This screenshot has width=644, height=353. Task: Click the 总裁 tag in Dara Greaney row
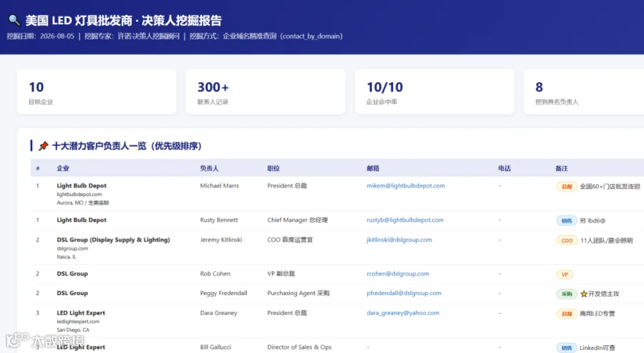[x=567, y=314]
